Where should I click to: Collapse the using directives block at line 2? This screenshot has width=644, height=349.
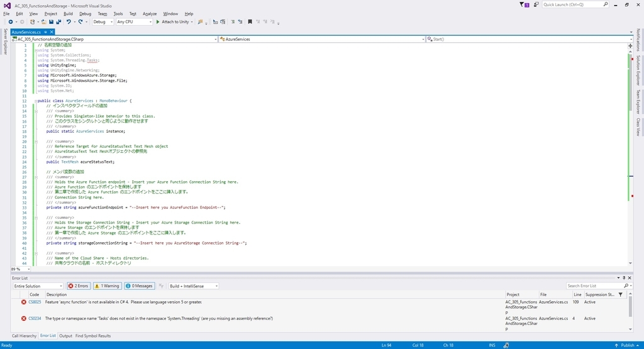click(36, 50)
